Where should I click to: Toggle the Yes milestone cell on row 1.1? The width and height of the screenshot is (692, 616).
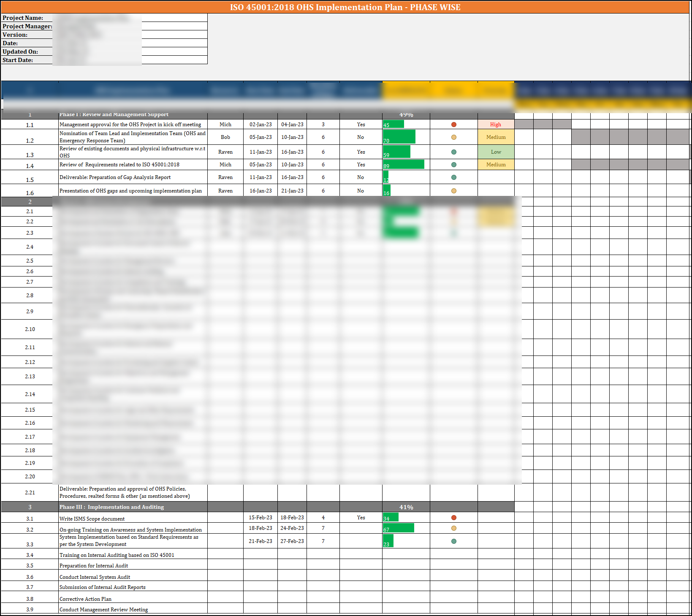tap(361, 125)
